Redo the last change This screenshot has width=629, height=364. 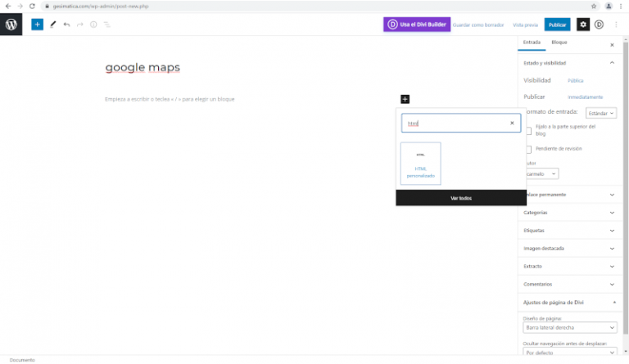click(x=79, y=25)
